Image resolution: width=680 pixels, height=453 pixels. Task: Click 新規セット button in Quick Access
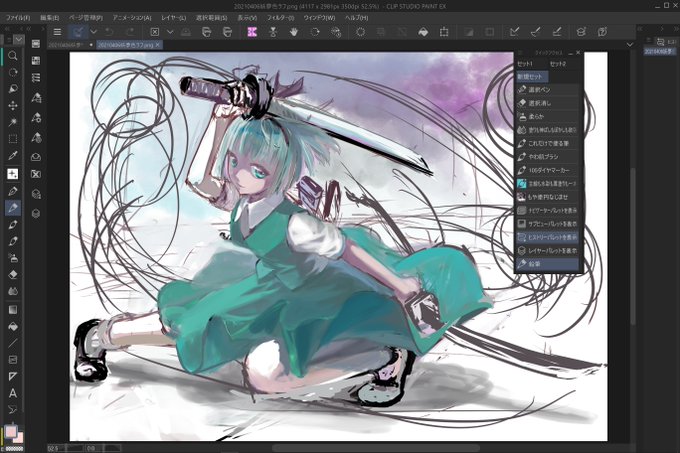pyautogui.click(x=532, y=77)
